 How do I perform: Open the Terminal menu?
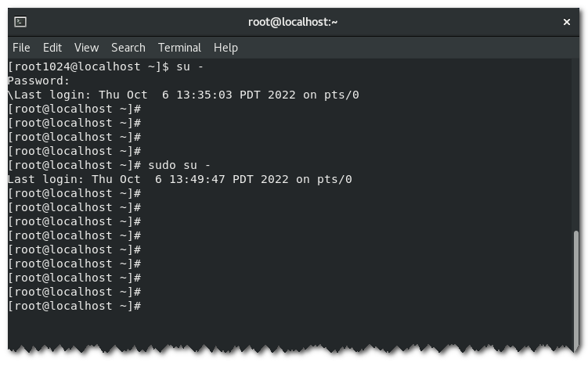[x=179, y=48]
